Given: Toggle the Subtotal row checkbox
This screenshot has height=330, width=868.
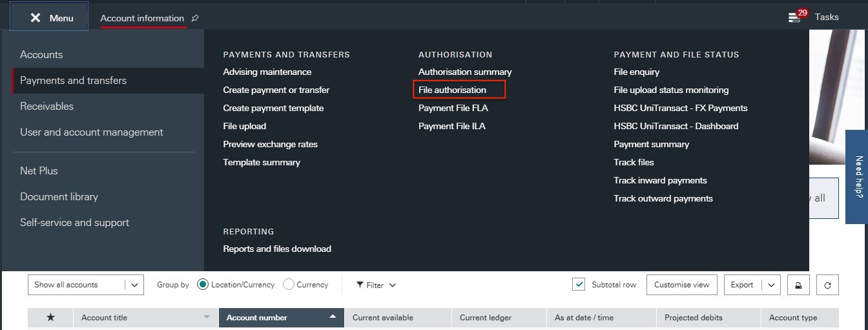Looking at the screenshot, I should 579,285.
